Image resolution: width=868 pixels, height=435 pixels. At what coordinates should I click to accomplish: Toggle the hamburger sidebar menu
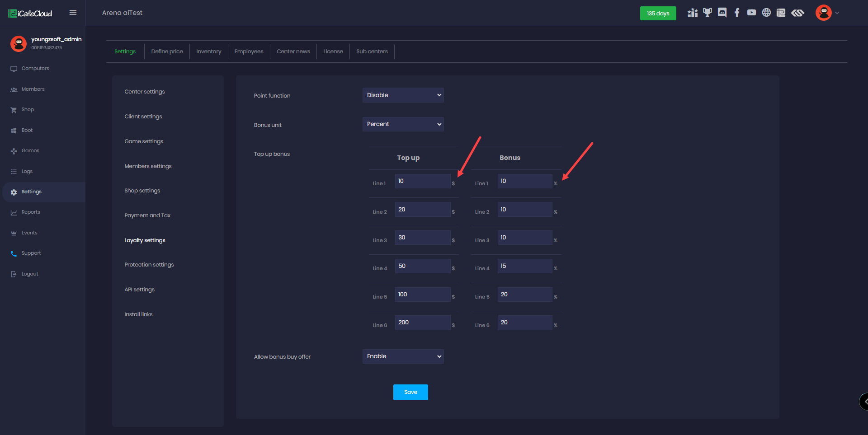coord(73,13)
